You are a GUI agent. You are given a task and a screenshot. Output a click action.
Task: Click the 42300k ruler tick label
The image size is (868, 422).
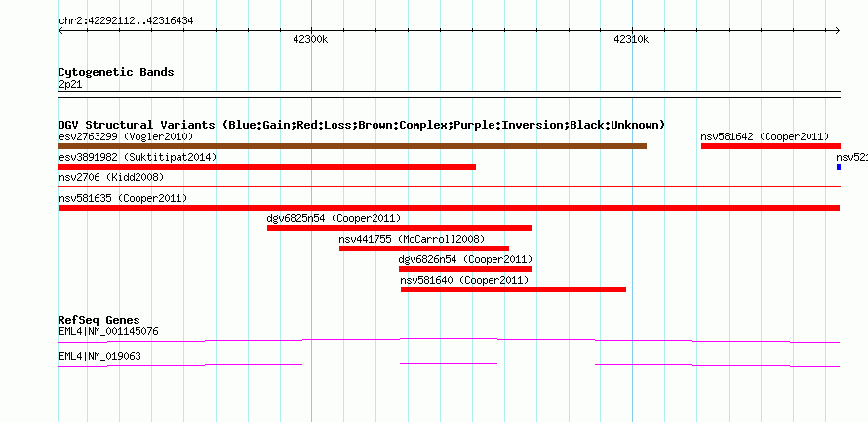click(x=310, y=39)
